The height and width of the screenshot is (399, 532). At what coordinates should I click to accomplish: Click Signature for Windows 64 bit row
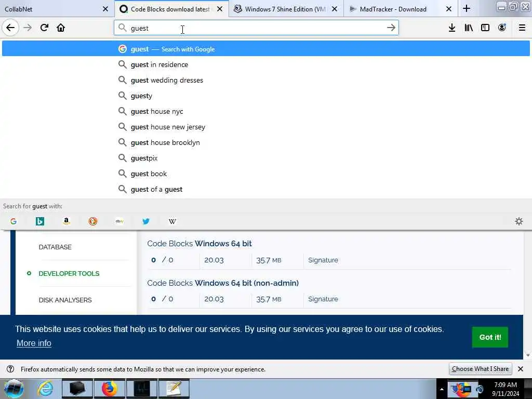point(323,260)
